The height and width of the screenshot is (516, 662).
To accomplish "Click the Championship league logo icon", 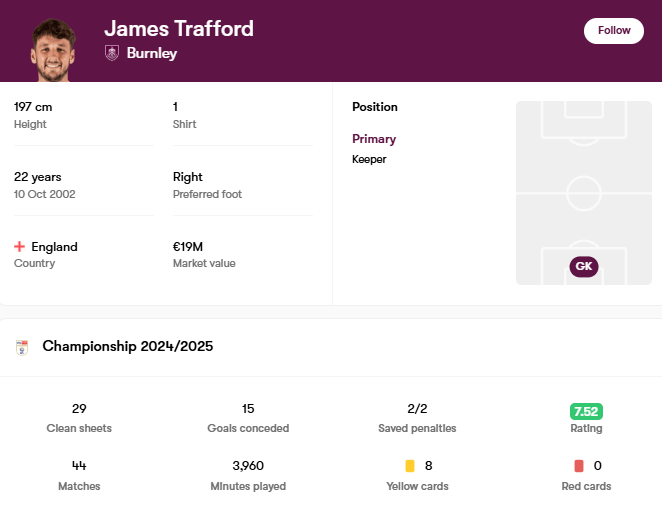I will [x=22, y=347].
